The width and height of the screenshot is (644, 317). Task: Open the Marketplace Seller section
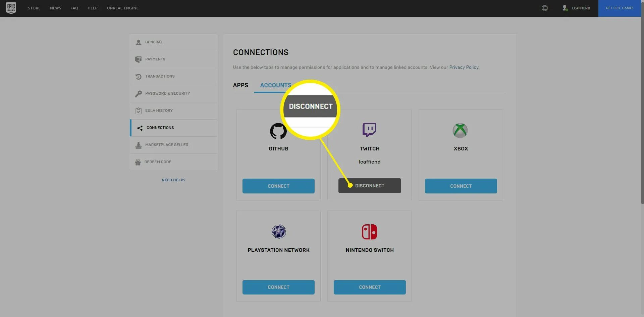coord(173,145)
